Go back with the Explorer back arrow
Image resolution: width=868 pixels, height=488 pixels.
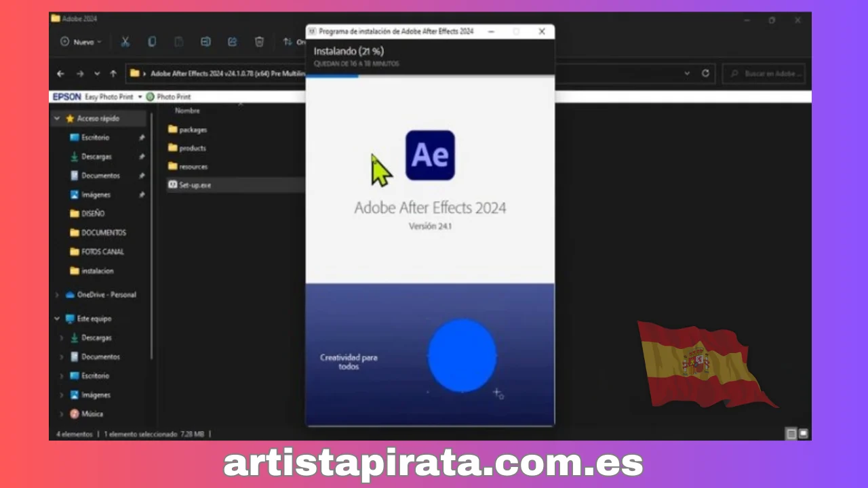click(x=61, y=73)
